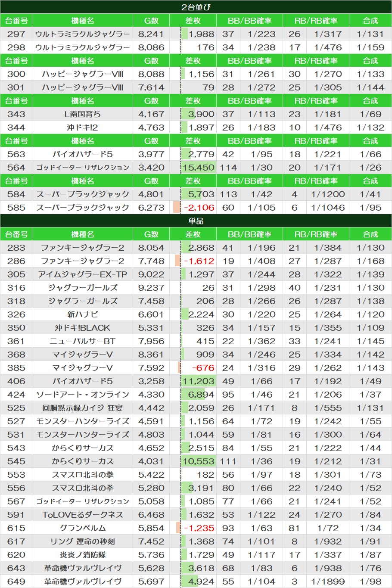Click RB確率 value 1/1899
Screen dimensions: 392x588
pos(328,582)
